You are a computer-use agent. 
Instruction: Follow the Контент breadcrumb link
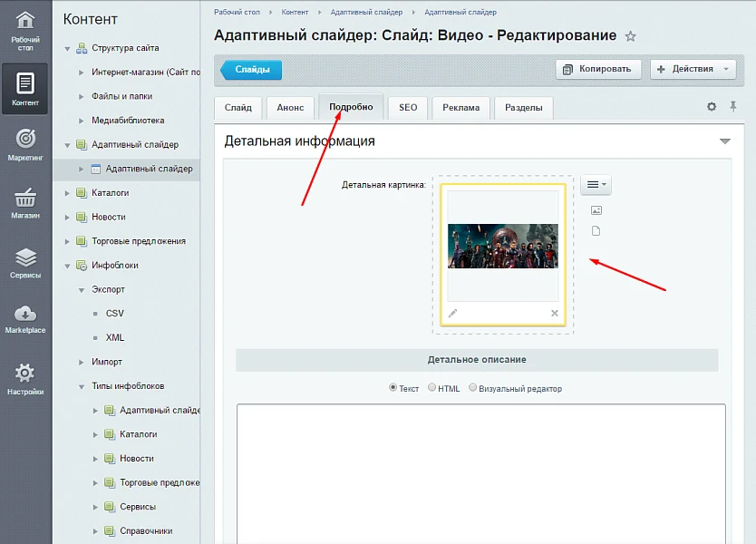coord(296,12)
